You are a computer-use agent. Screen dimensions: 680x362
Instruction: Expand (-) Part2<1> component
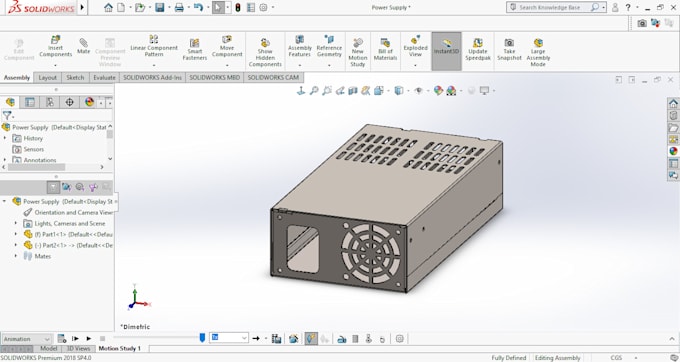click(x=16, y=245)
